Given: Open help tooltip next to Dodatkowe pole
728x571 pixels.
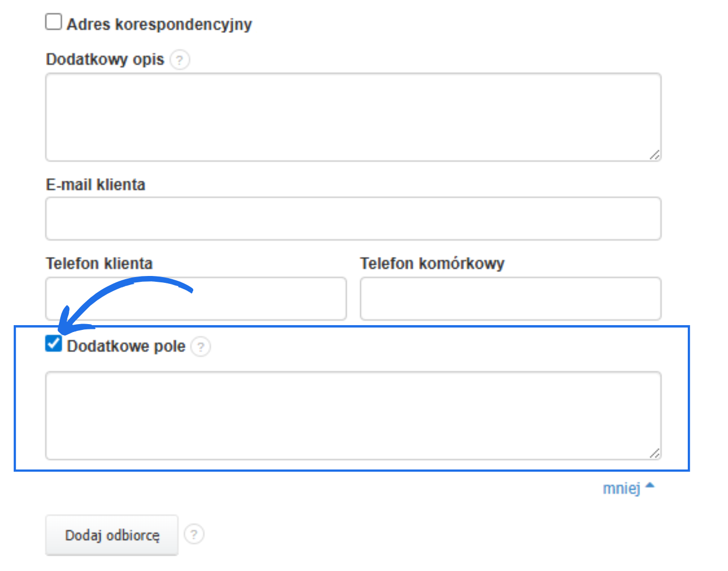Looking at the screenshot, I should tap(201, 347).
